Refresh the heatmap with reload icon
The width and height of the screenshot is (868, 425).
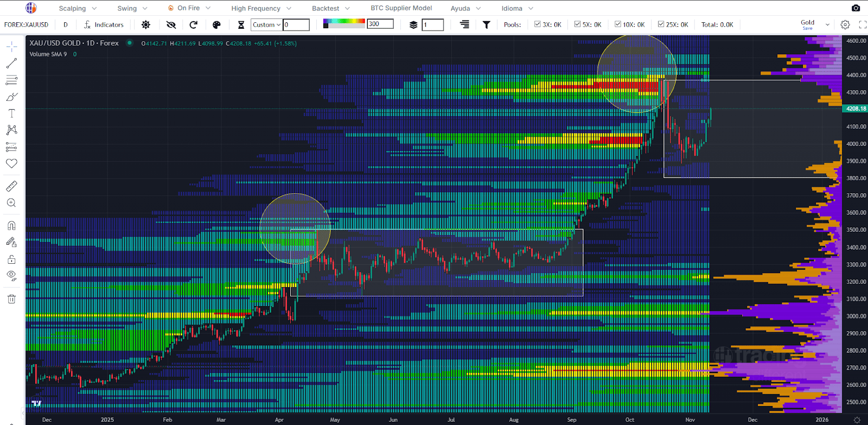click(x=194, y=24)
